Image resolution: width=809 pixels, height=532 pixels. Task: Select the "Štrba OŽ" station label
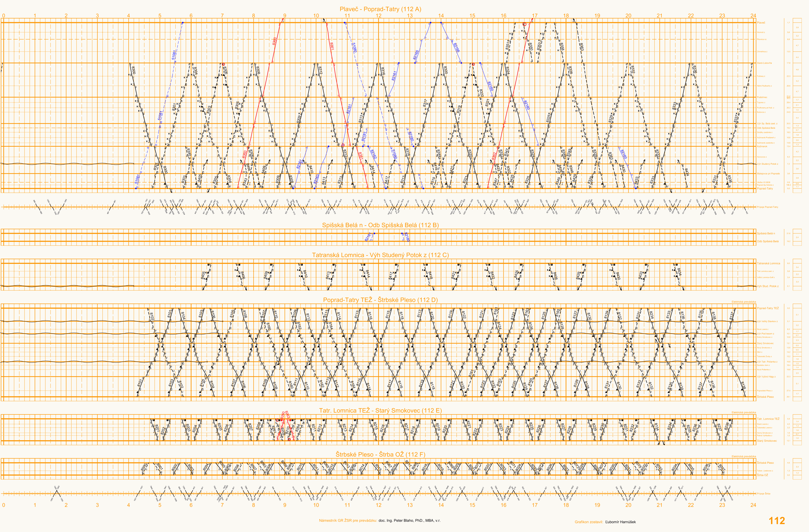(x=762, y=475)
